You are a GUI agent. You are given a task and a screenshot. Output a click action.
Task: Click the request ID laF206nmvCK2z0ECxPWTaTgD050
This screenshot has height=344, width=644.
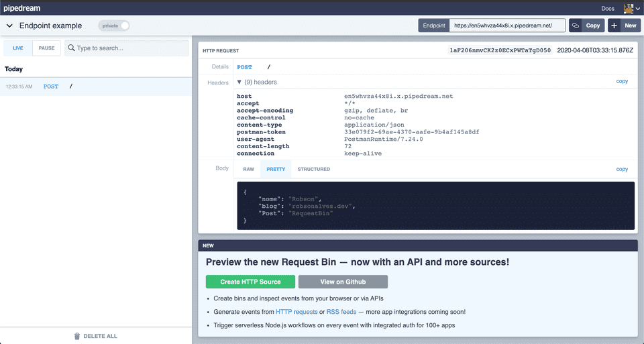tap(500, 50)
